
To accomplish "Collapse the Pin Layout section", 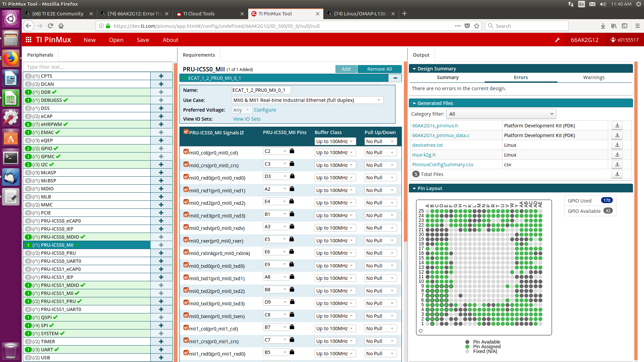I will [414, 188].
